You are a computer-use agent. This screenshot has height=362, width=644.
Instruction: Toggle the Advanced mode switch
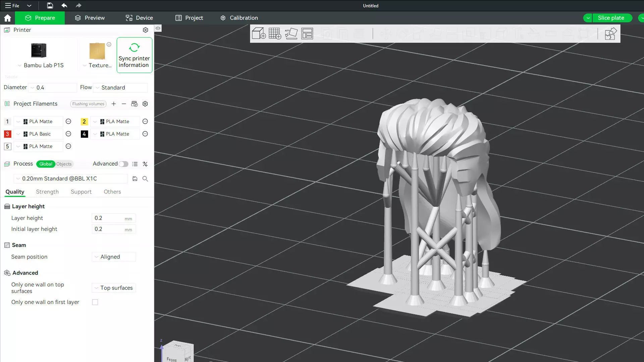tap(123, 164)
